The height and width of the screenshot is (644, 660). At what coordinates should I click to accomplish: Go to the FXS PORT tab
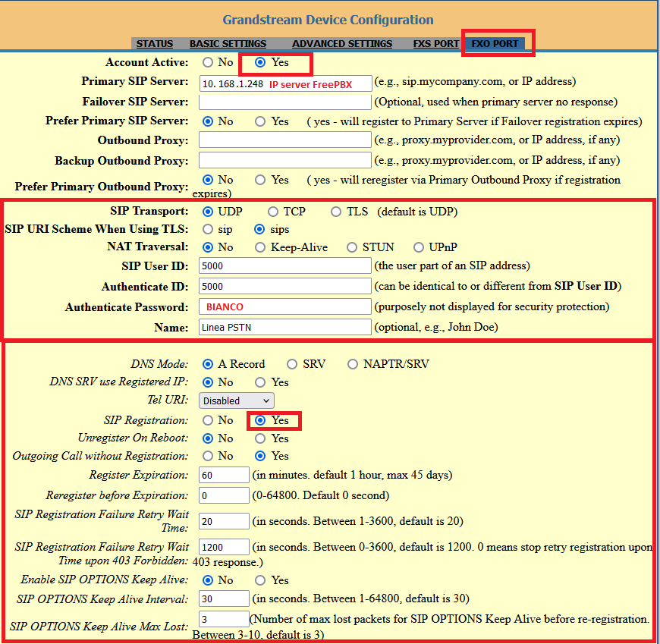click(435, 44)
